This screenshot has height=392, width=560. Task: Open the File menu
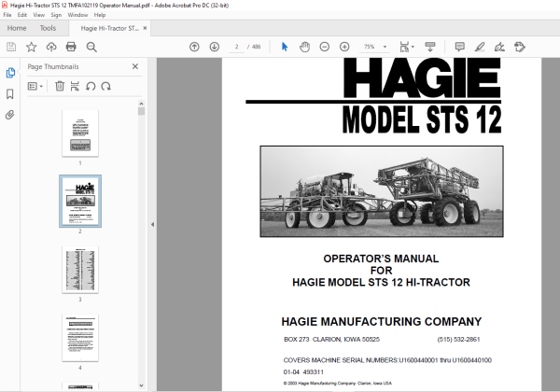[7, 15]
